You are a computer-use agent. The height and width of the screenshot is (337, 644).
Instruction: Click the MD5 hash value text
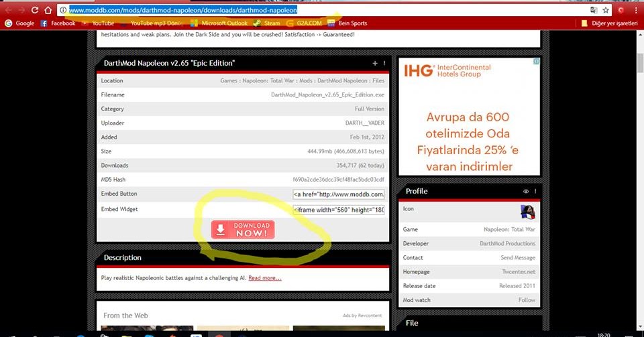pos(338,180)
